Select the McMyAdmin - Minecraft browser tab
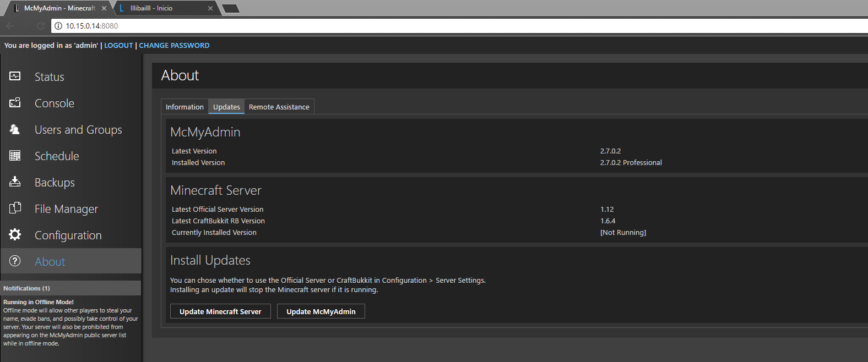The height and width of the screenshot is (362, 868). pyautogui.click(x=59, y=8)
